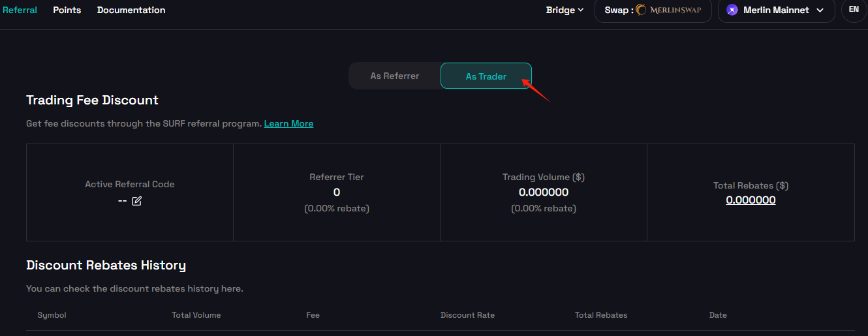Select the As Trader toggle

pyautogui.click(x=486, y=76)
